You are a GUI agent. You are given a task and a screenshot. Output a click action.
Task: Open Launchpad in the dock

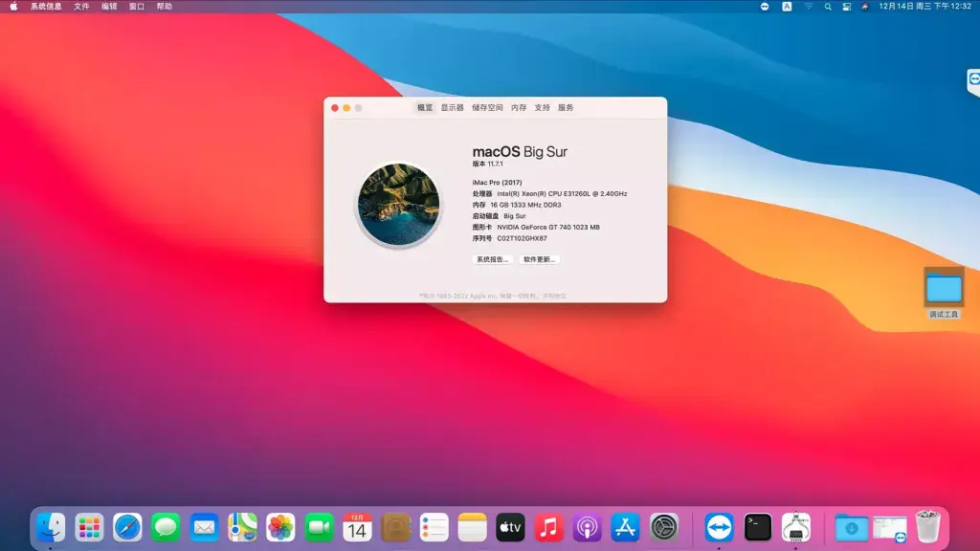[89, 528]
